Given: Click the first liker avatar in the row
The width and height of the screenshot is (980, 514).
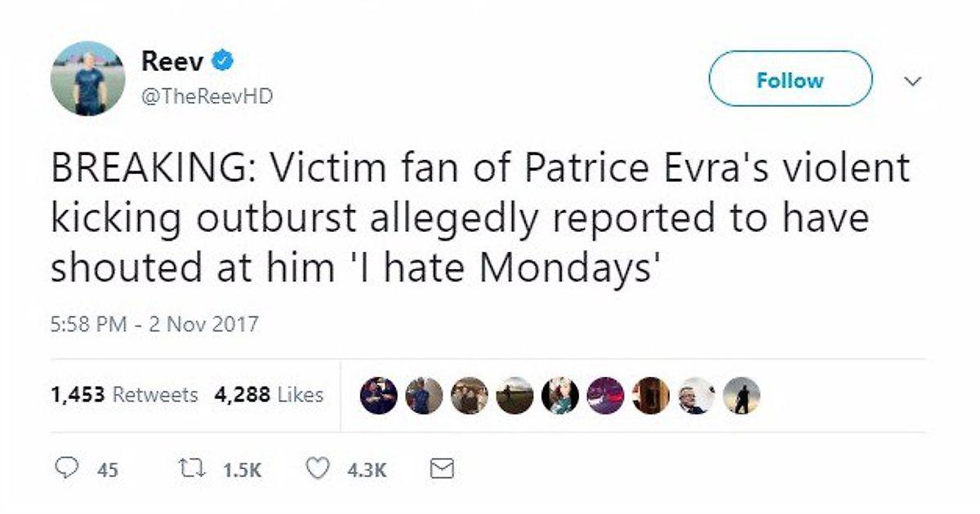Looking at the screenshot, I should [378, 396].
